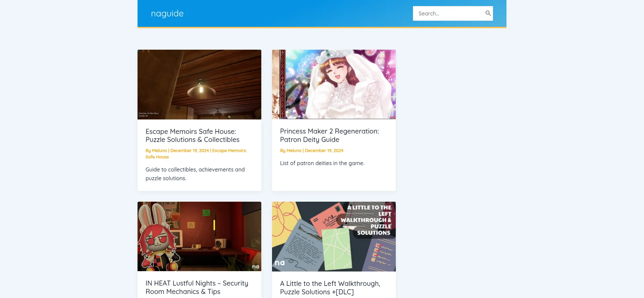
Task: Click the na watermark on the IN HEAT image
Action: pos(256,267)
